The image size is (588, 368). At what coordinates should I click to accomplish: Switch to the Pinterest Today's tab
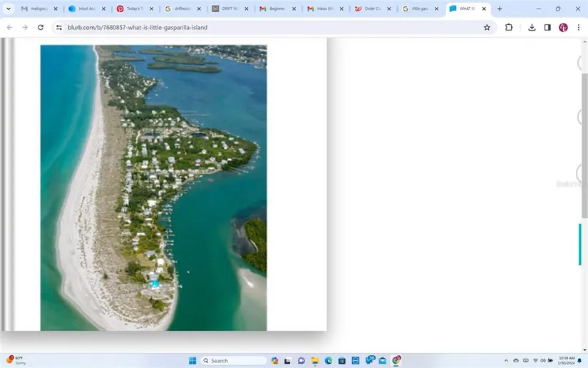(135, 9)
